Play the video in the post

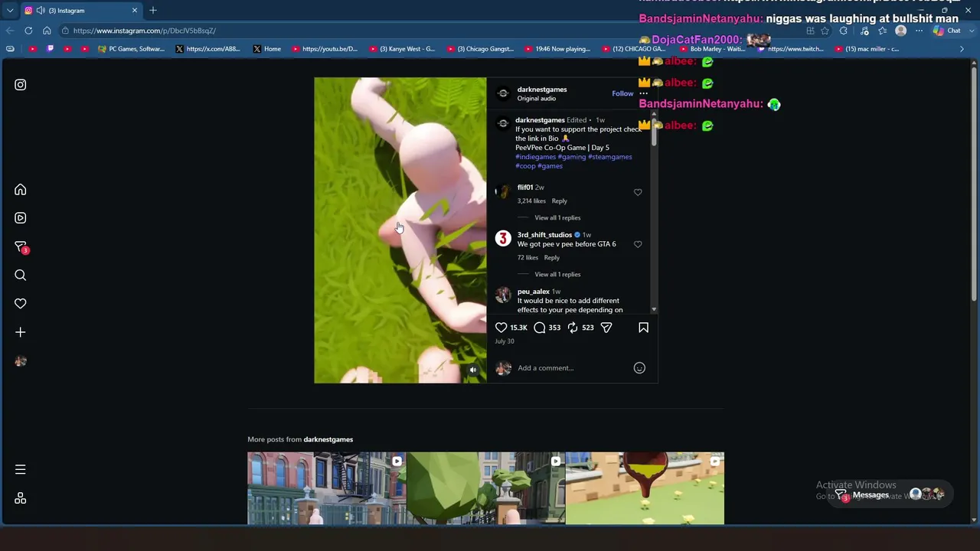coord(400,230)
